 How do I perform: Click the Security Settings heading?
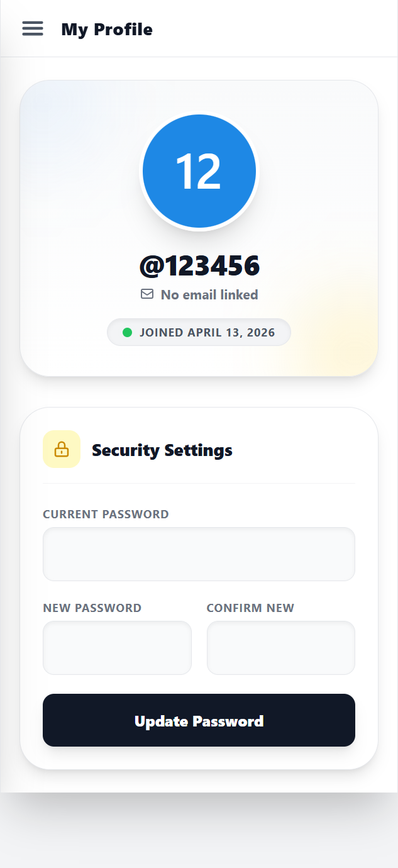(162, 450)
